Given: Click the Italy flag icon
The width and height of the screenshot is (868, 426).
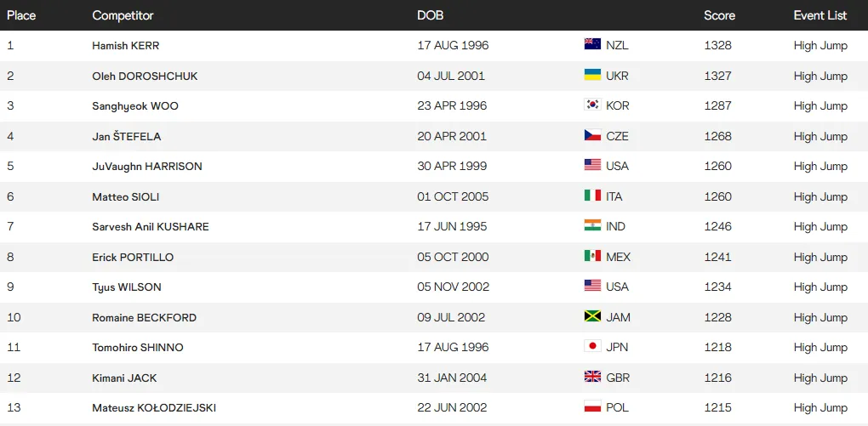Looking at the screenshot, I should [x=592, y=196].
